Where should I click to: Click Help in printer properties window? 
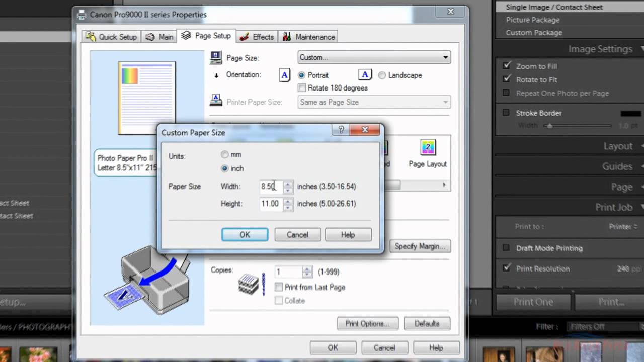point(436,347)
